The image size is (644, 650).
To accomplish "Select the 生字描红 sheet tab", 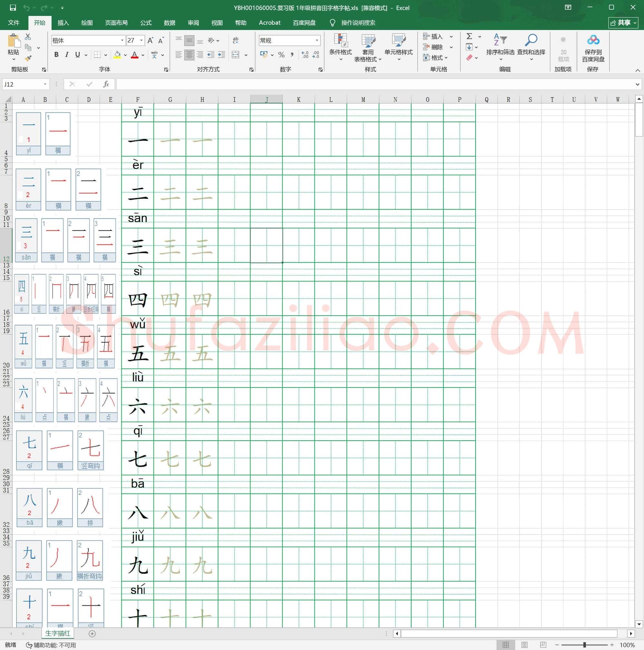I will (58, 633).
